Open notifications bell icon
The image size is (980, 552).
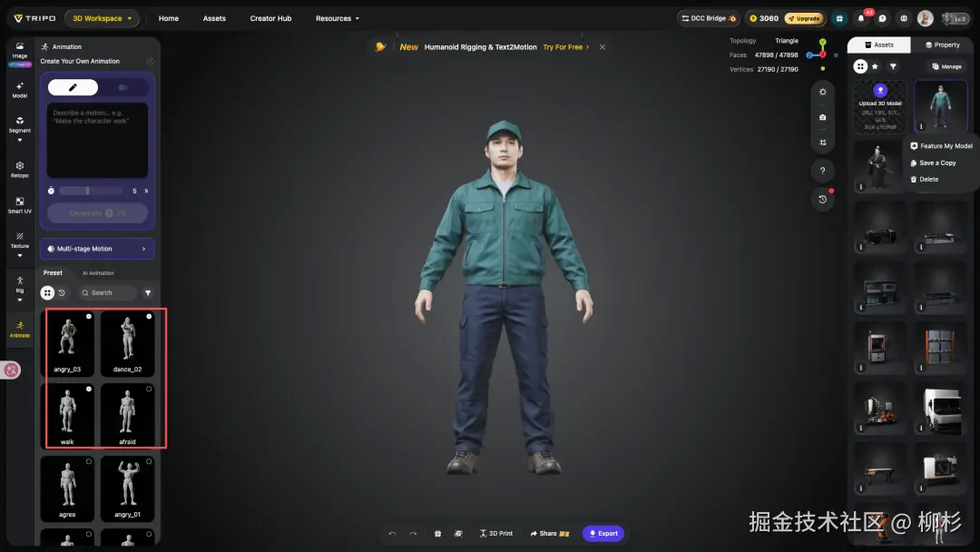[860, 18]
